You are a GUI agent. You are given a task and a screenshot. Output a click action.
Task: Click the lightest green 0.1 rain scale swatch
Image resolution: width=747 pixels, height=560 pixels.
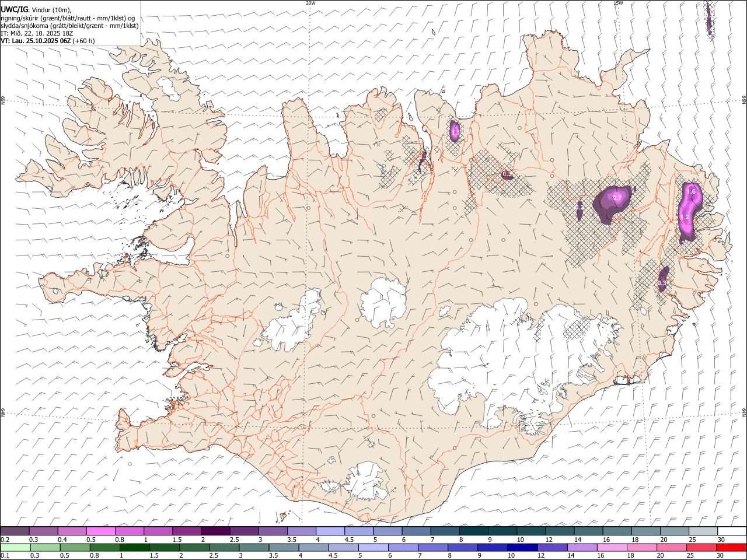tap(15, 547)
